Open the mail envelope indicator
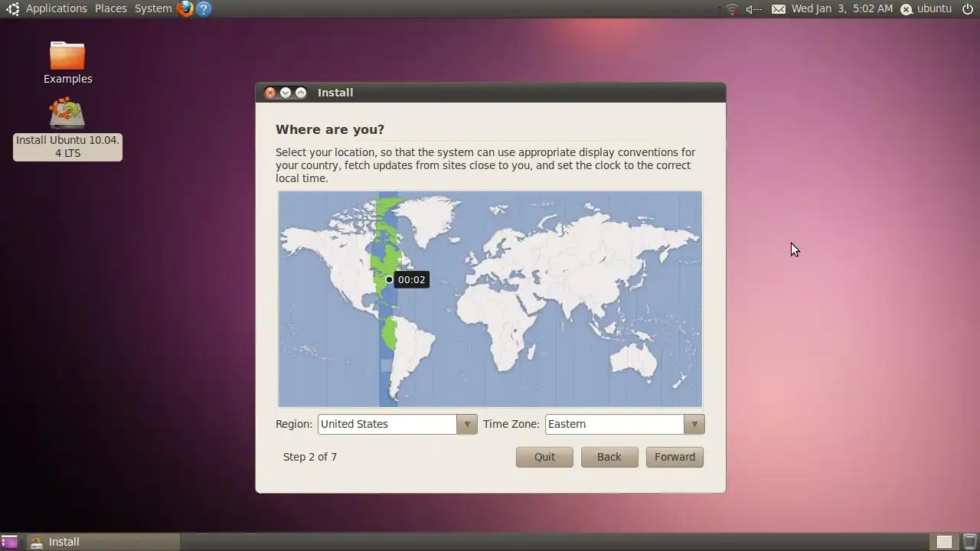Screen dimensions: 980x551 pyautogui.click(x=778, y=9)
